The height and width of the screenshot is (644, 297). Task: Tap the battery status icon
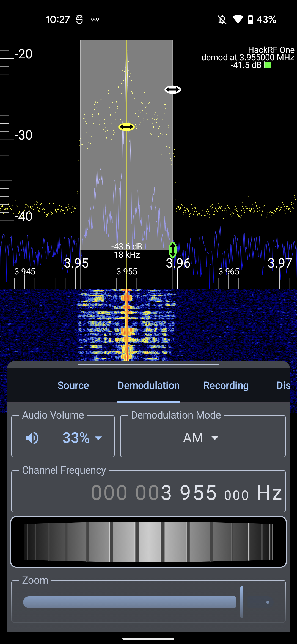point(251,19)
